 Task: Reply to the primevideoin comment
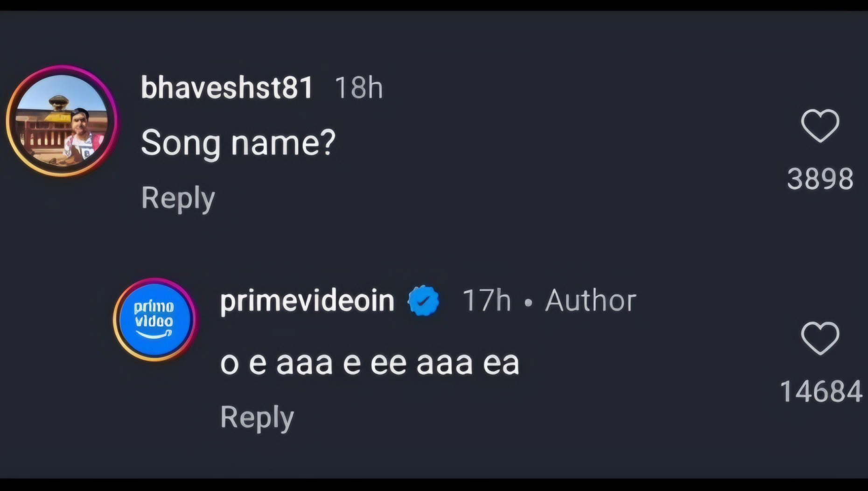[x=257, y=417]
